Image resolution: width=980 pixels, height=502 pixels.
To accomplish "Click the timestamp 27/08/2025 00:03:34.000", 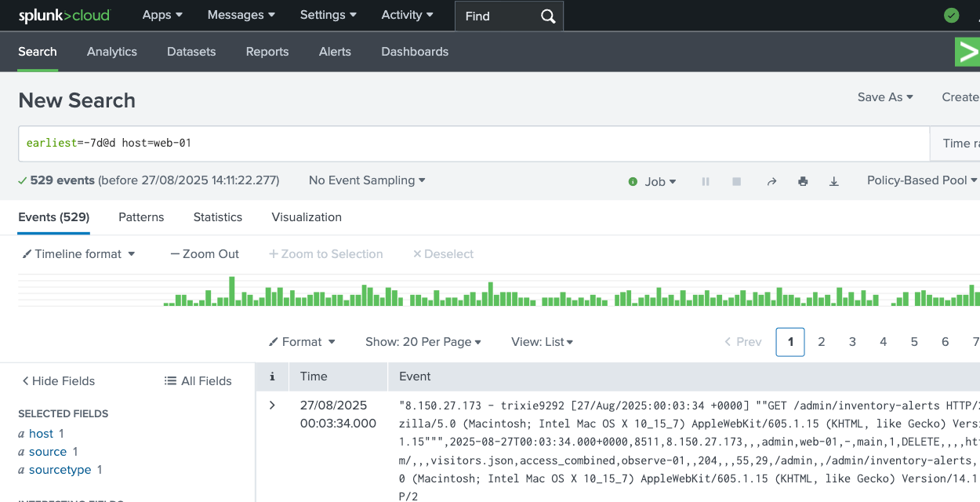I will (338, 414).
